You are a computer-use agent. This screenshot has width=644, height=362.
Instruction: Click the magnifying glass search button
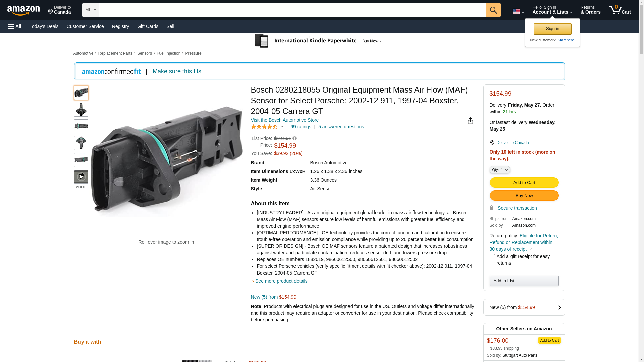493,10
